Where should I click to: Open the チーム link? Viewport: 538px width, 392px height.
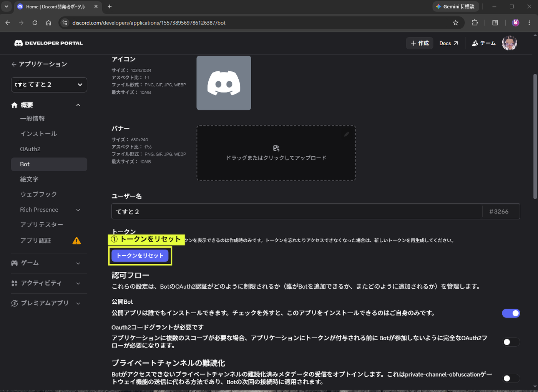click(484, 43)
